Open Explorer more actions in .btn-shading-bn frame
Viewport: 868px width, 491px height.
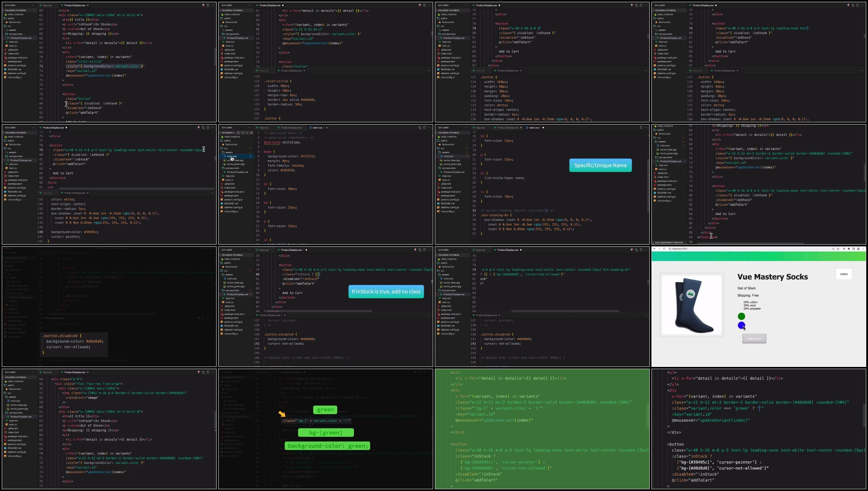click(x=466, y=128)
